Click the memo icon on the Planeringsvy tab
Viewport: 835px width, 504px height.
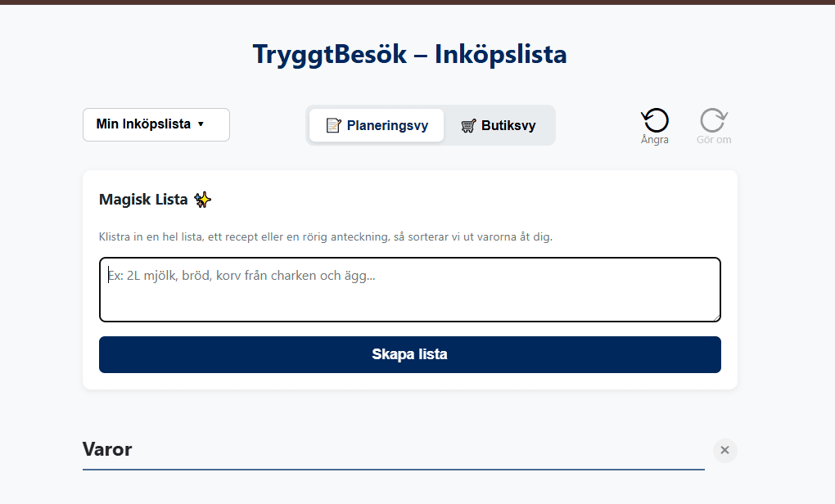point(332,125)
